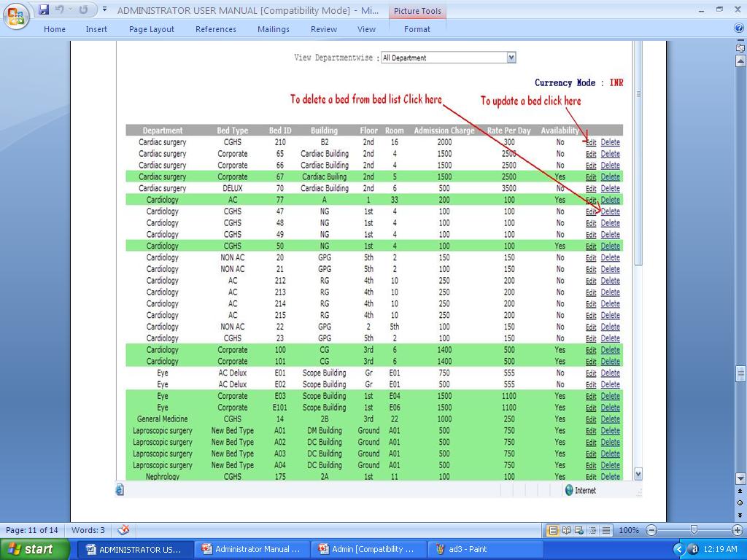Open the Page Layout tab
The width and height of the screenshot is (747, 560).
click(152, 29)
